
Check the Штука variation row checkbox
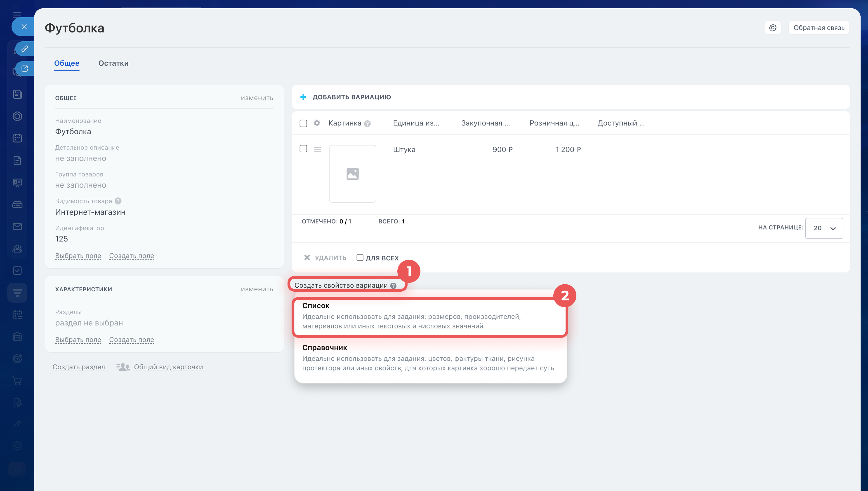tap(303, 149)
